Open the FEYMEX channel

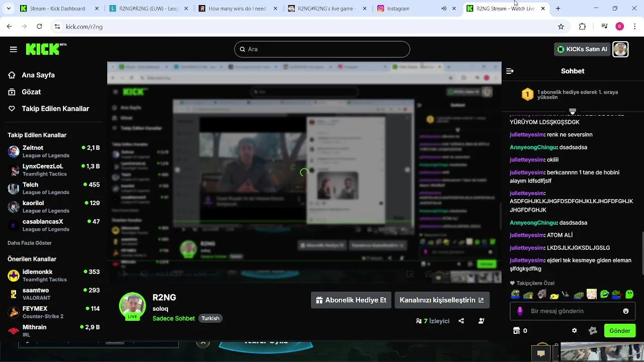click(54, 312)
